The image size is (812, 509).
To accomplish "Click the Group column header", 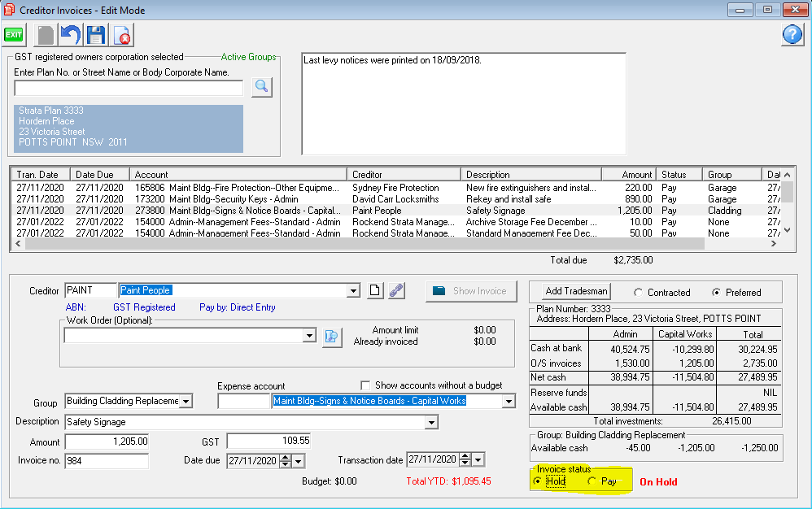I will pyautogui.click(x=731, y=175).
